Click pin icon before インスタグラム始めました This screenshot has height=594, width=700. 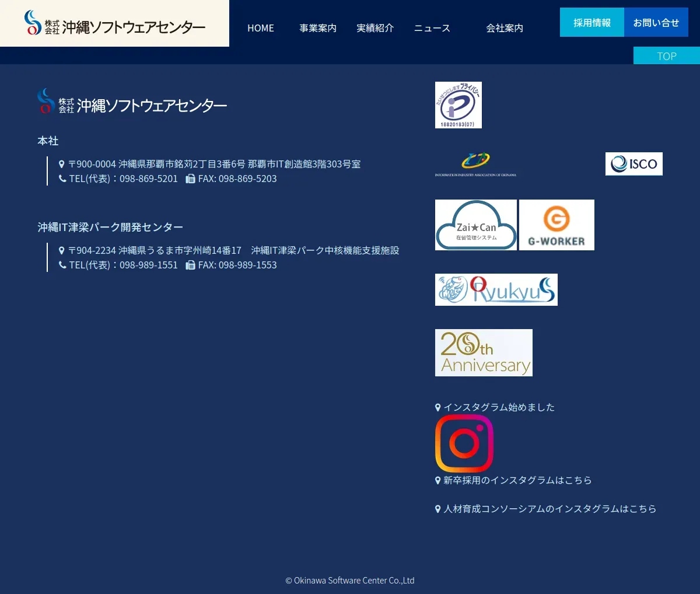point(438,408)
